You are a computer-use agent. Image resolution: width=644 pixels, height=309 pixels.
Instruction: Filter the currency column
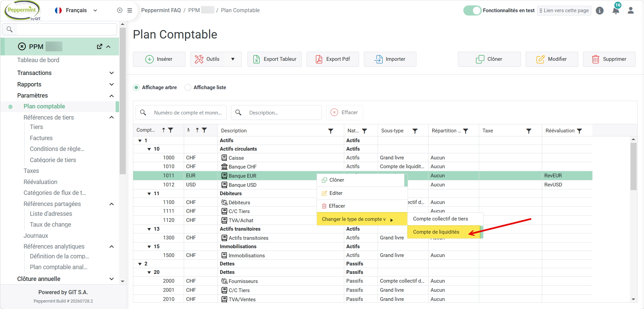tap(204, 130)
